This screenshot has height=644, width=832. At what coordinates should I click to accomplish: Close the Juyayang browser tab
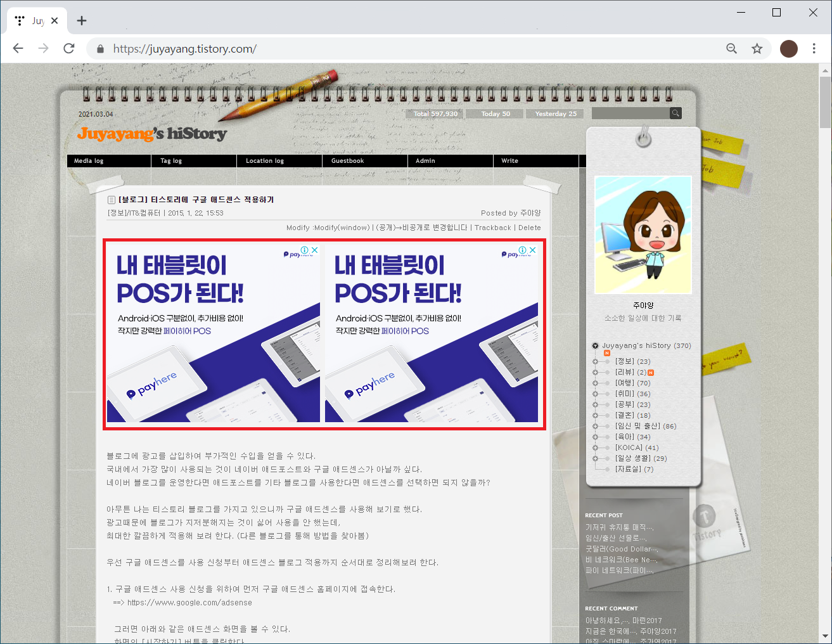tap(54, 20)
